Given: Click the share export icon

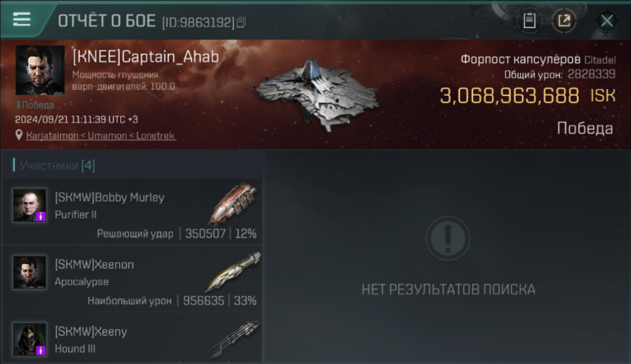Looking at the screenshot, I should (564, 21).
